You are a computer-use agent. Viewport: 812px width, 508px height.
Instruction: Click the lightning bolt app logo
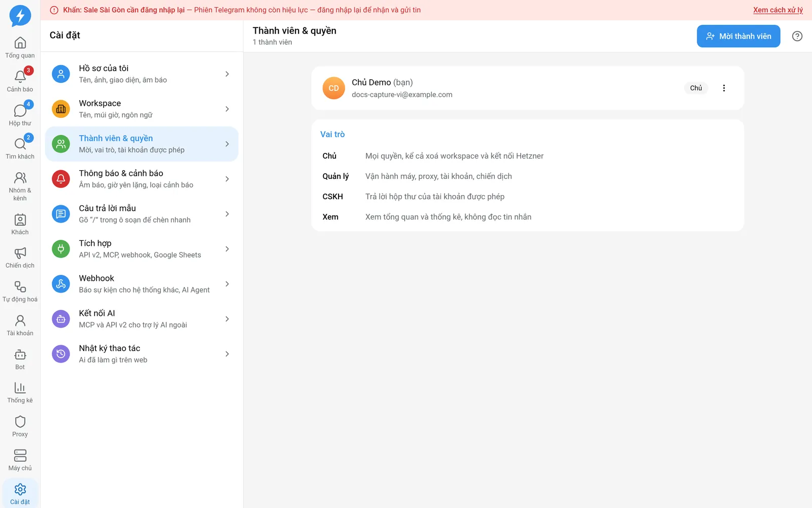(20, 16)
